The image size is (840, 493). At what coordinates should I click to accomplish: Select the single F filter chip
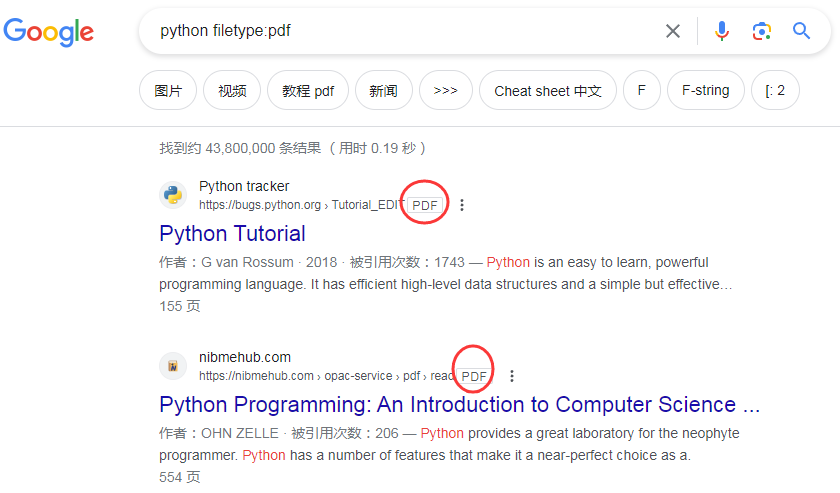click(642, 91)
